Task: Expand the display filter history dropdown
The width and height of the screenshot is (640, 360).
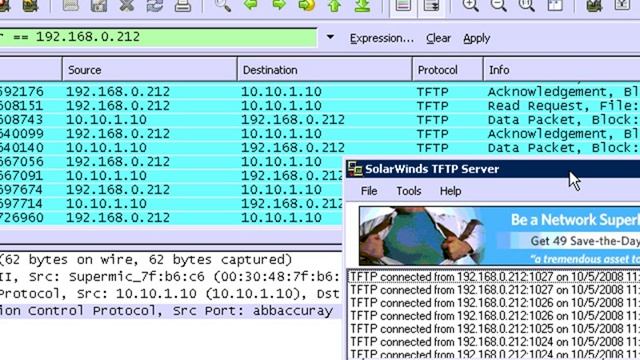Action: (x=330, y=37)
